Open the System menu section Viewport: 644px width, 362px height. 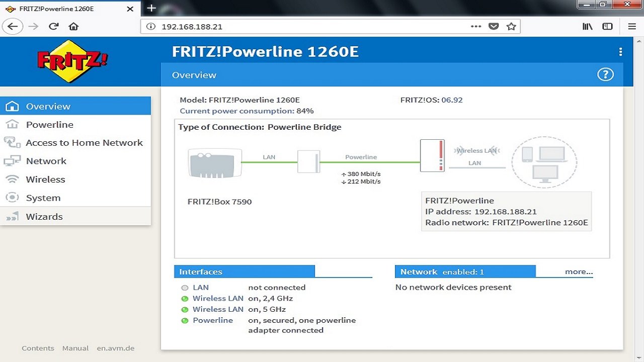tap(75, 198)
